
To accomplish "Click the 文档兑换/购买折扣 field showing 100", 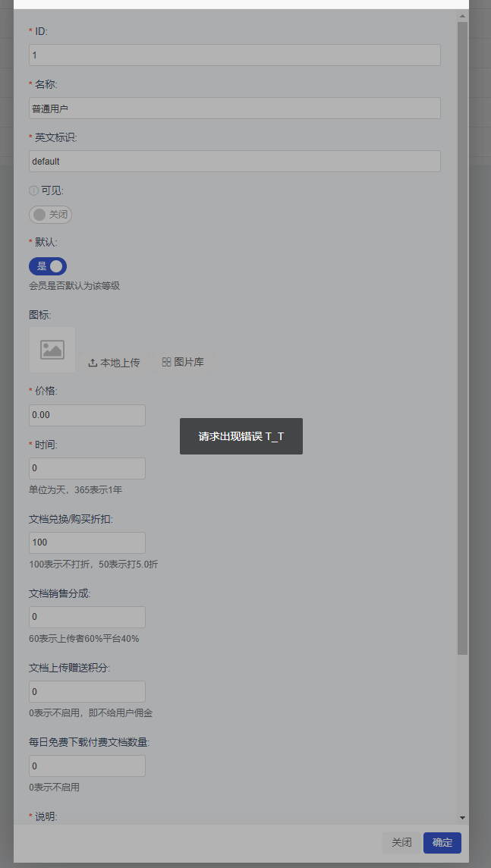I will pyautogui.click(x=87, y=543).
